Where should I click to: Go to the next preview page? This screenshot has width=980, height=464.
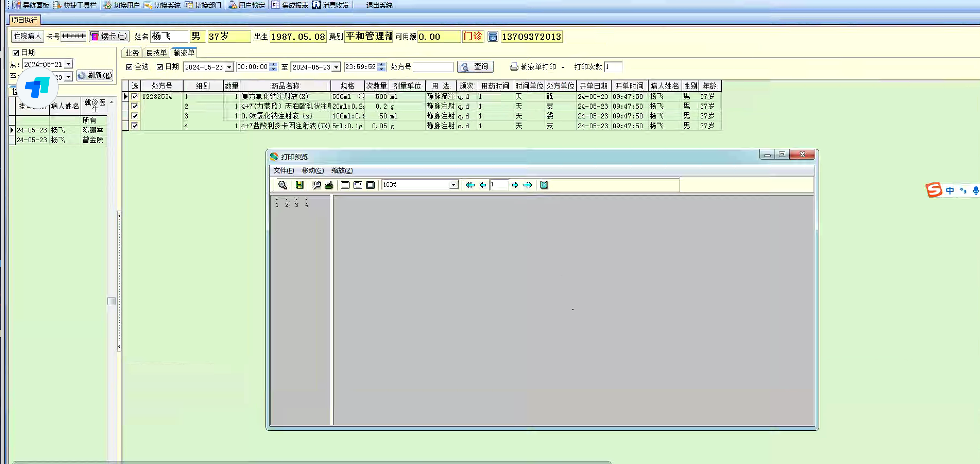pos(515,185)
